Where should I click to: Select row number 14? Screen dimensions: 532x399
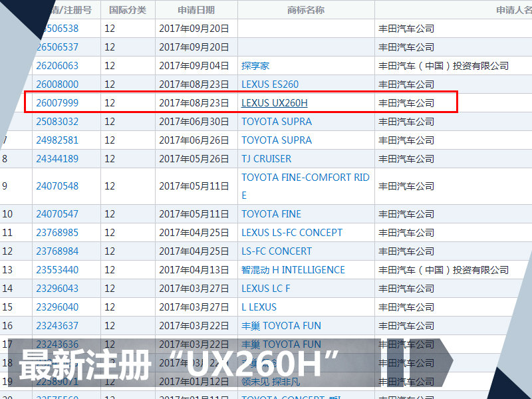point(7,289)
